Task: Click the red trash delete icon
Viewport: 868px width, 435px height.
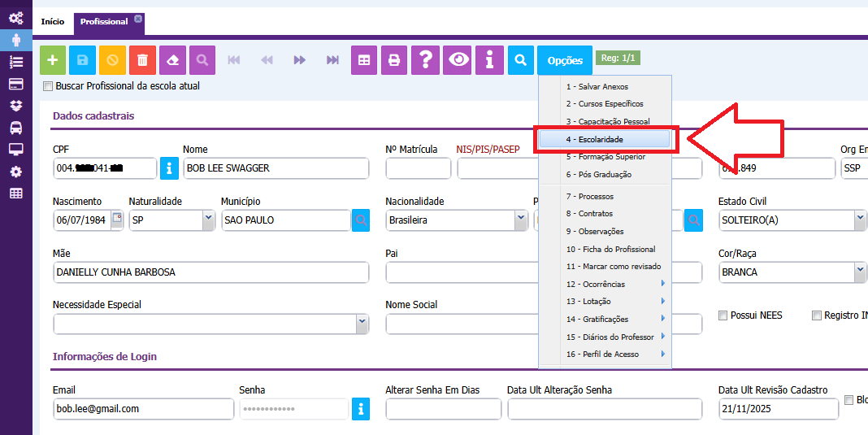Action: tap(142, 60)
